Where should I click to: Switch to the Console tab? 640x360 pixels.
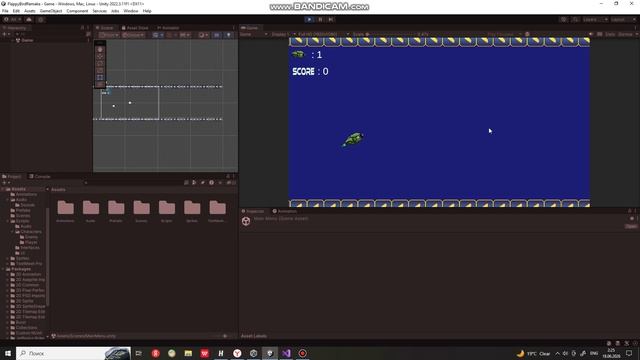[40, 176]
